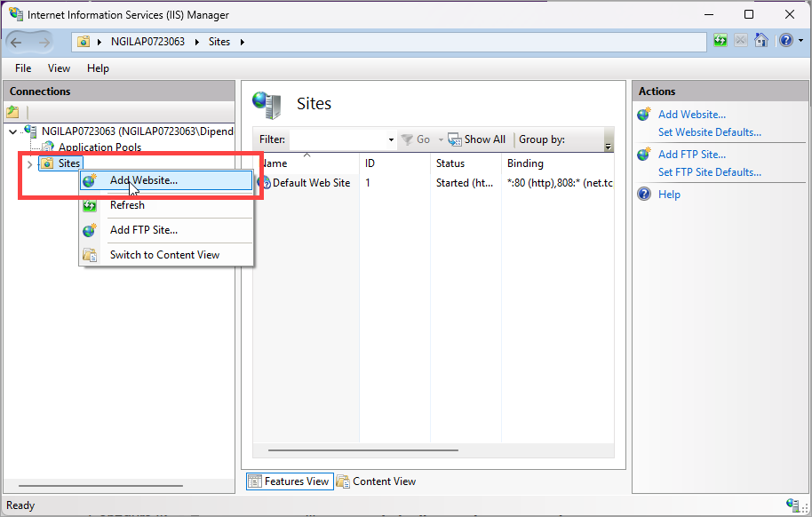Screen dimensions: 812x517
Task: Click the green Refresh icon in the context menu
Action: 90,206
